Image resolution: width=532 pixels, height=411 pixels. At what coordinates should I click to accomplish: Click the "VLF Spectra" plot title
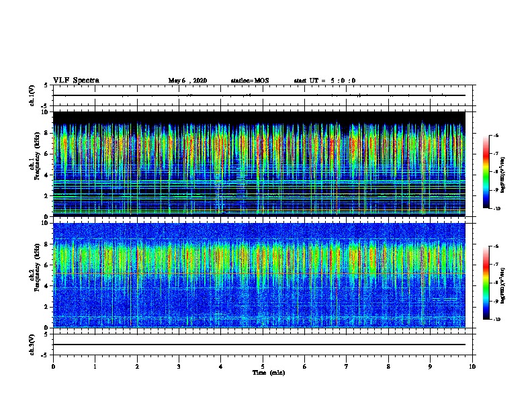coord(76,81)
